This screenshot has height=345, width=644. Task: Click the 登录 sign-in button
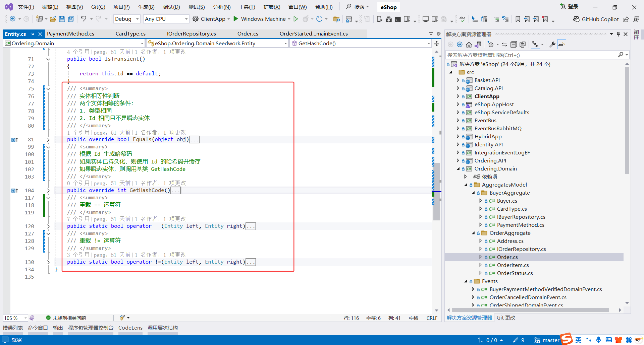click(x=570, y=7)
